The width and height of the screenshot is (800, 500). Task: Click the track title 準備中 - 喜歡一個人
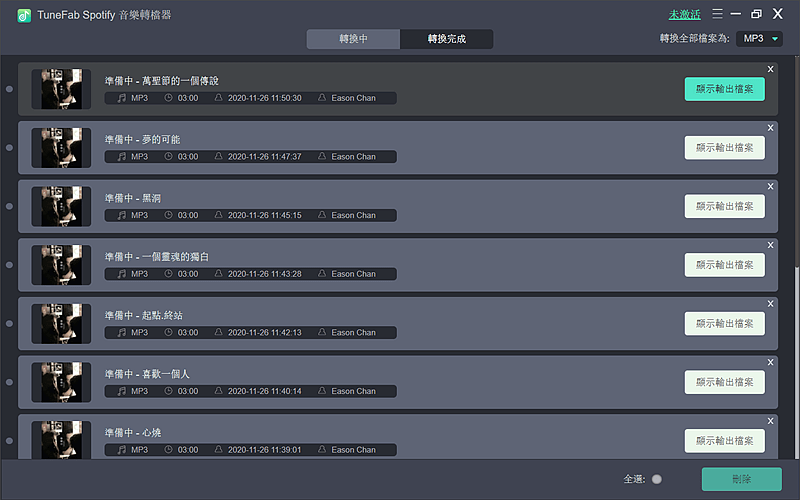click(147, 374)
